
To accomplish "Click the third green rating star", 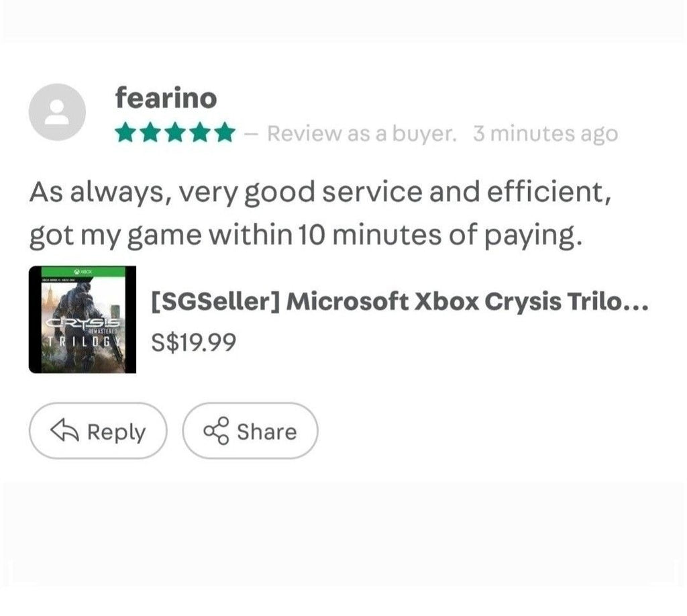I will (175, 132).
